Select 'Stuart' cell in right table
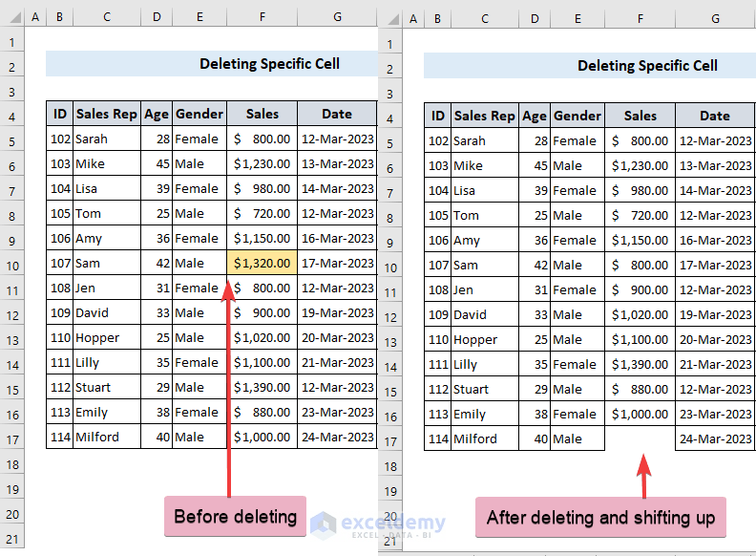The height and width of the screenshot is (556, 756). tap(485, 389)
